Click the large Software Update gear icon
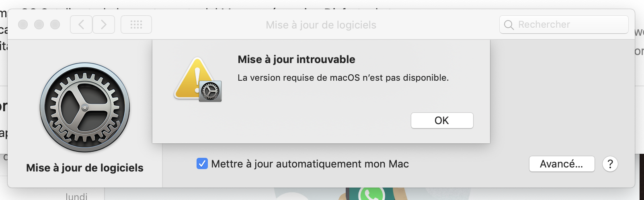The width and height of the screenshot is (644, 200). coord(85,107)
